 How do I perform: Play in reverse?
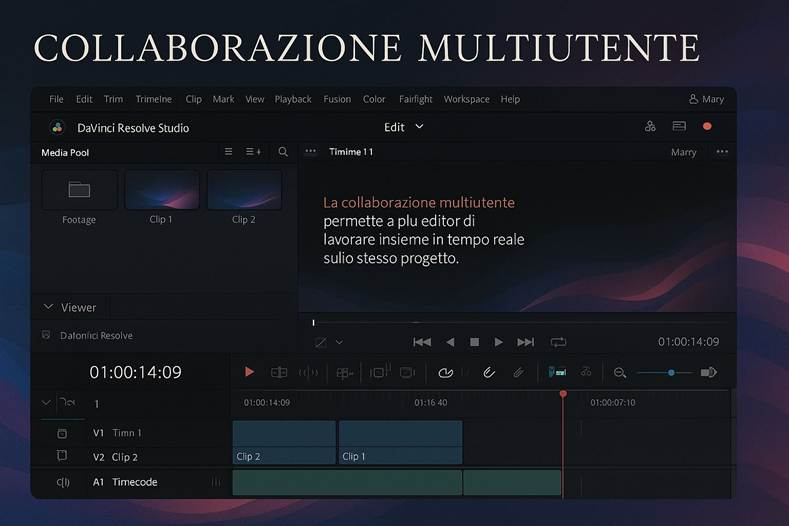tap(450, 342)
